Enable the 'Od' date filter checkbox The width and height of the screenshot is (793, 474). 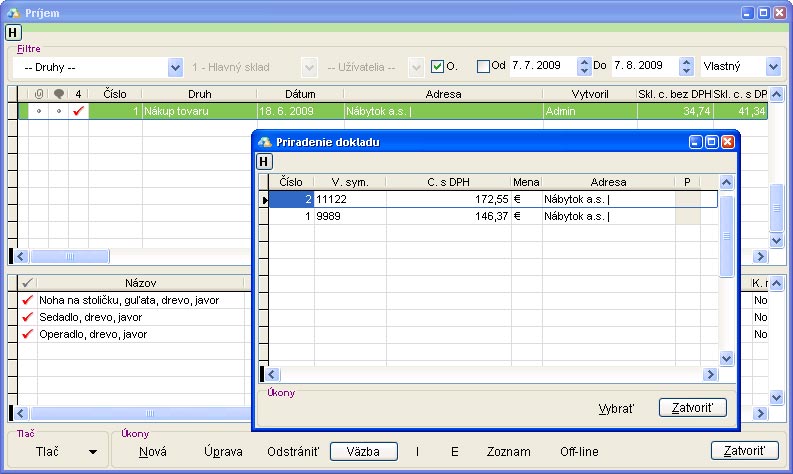[x=484, y=67]
